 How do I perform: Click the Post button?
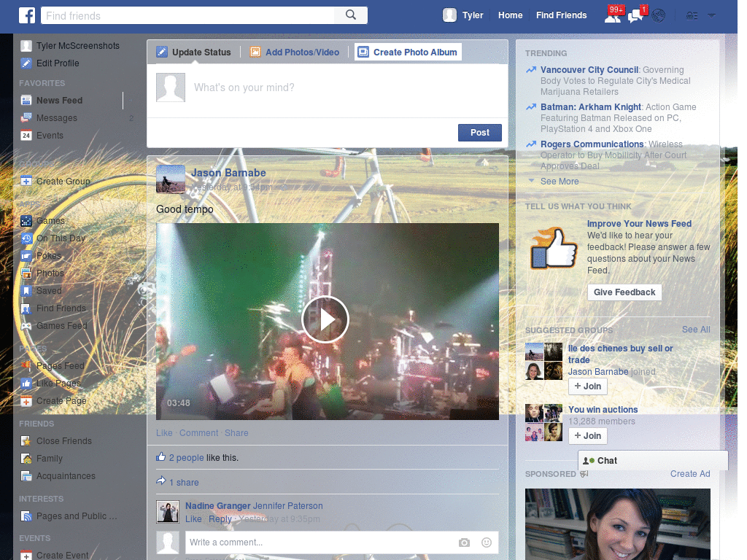point(480,133)
